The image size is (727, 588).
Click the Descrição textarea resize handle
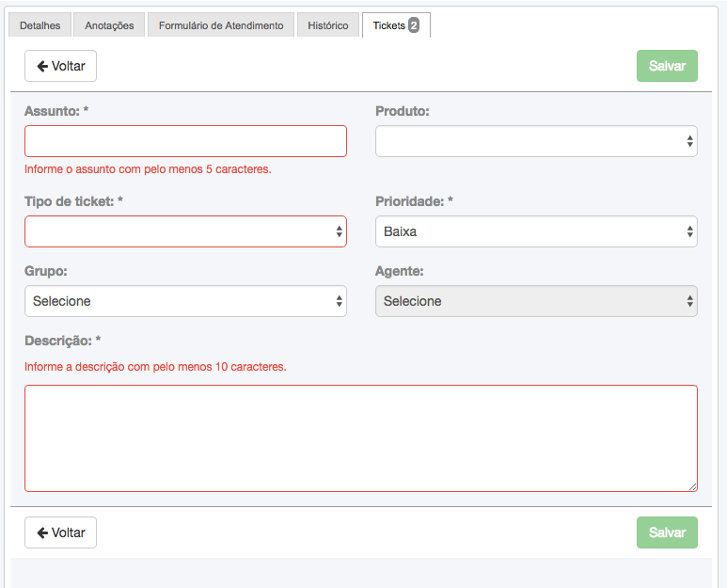pos(693,486)
